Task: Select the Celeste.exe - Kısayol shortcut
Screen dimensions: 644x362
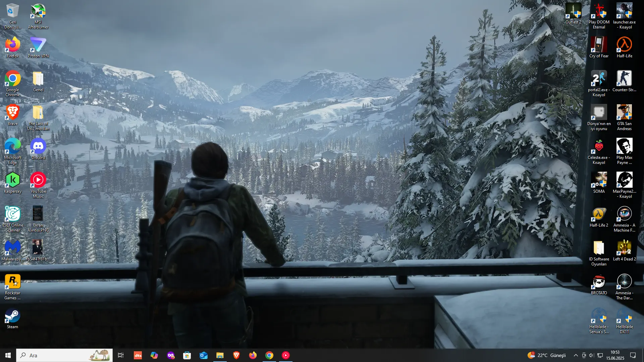Action: coord(599,151)
